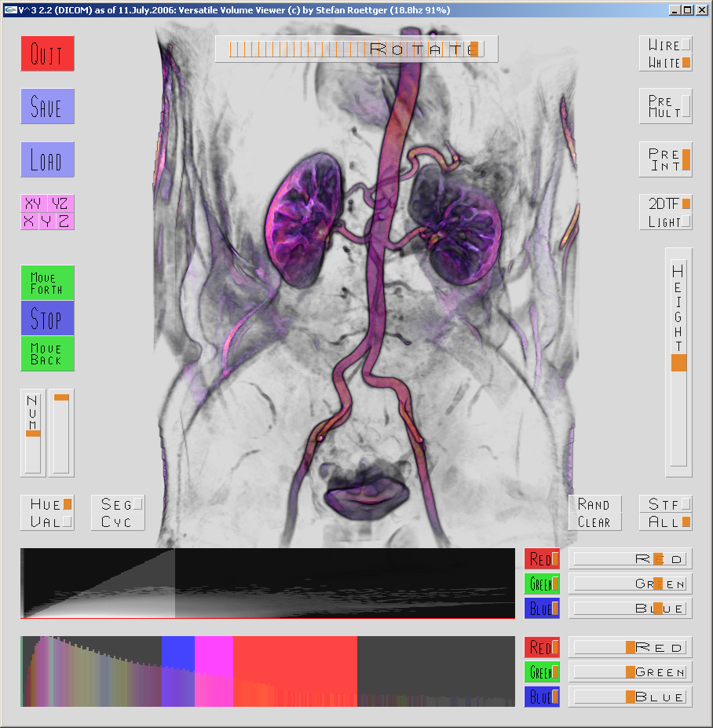
Task: Toggle the Hue mode option
Action: (x=47, y=504)
